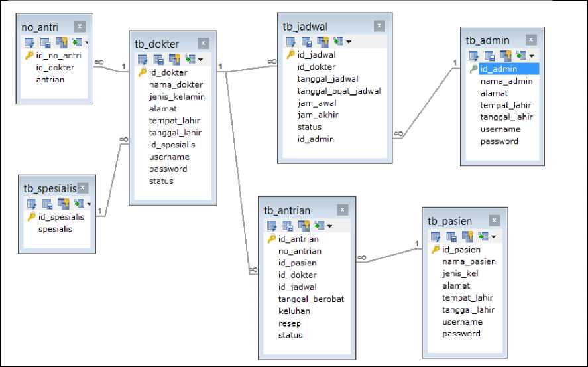Click the green arrow icon in tb_pasien
The image size is (588, 367).
click(x=483, y=236)
